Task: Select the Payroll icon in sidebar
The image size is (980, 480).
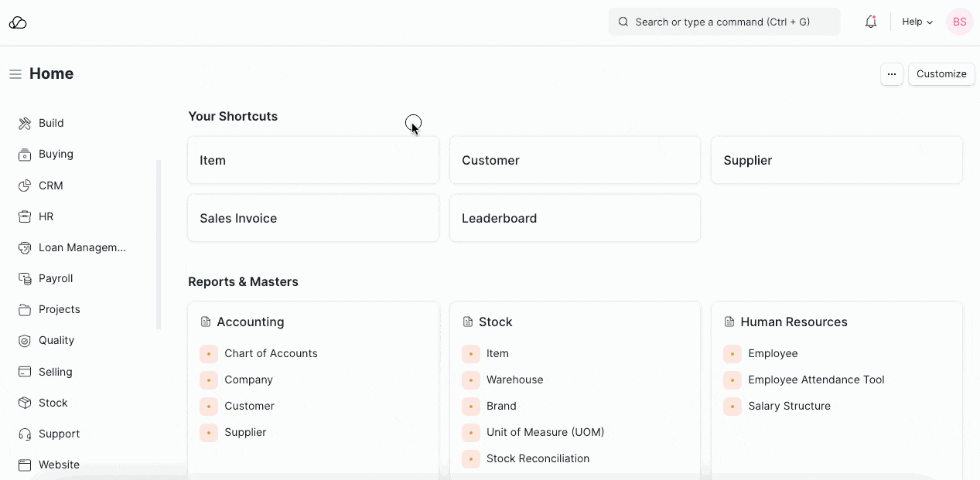Action: 25,278
